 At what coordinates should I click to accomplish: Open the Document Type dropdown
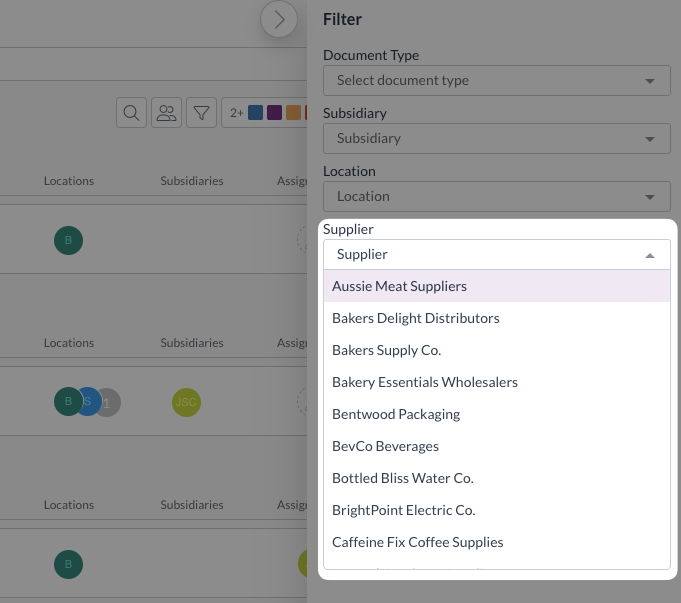tap(496, 80)
